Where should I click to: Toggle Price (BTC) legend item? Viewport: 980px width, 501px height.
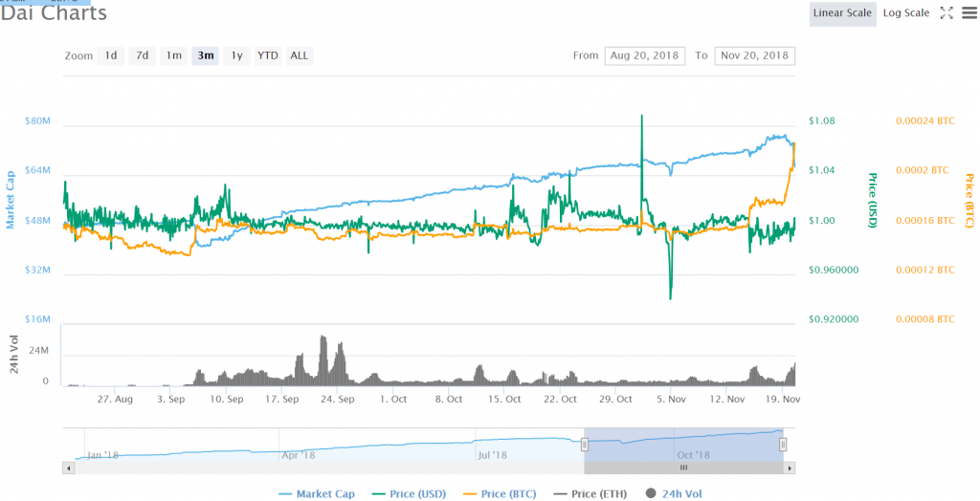click(x=500, y=493)
